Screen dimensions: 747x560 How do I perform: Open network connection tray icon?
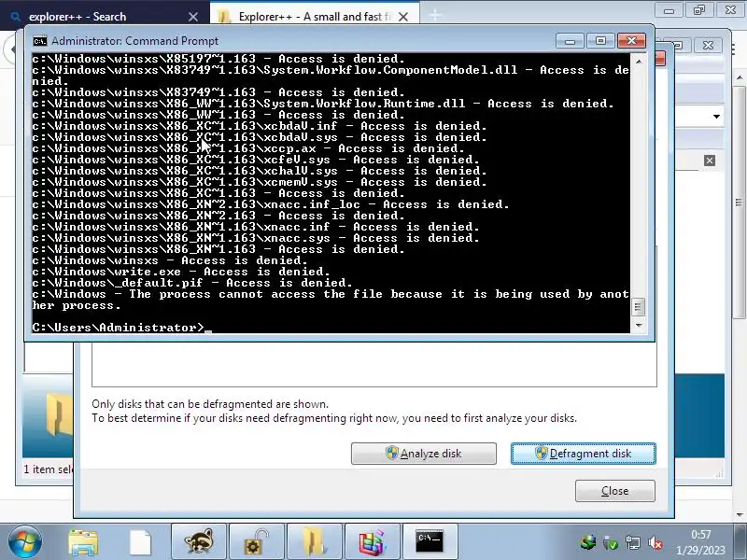[x=633, y=542]
